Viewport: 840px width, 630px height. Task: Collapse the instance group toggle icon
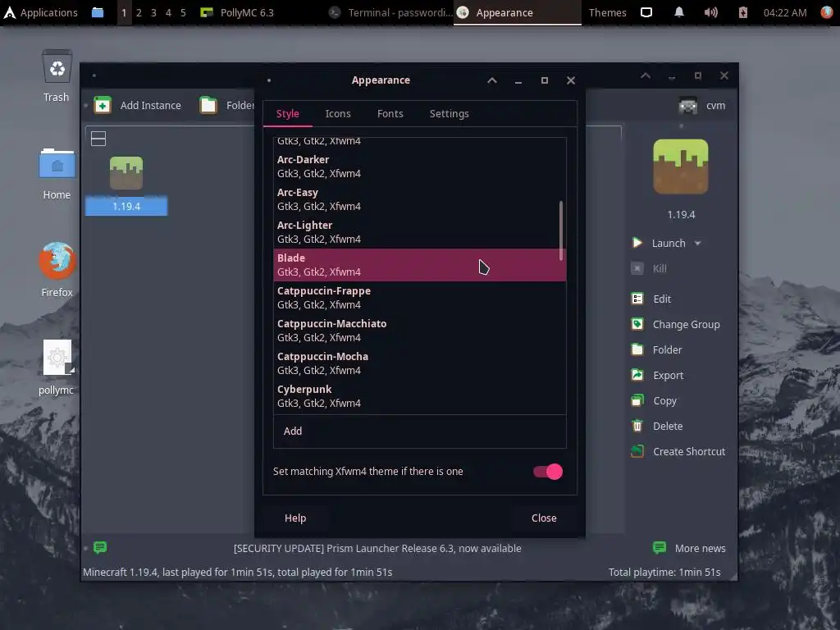pos(98,139)
